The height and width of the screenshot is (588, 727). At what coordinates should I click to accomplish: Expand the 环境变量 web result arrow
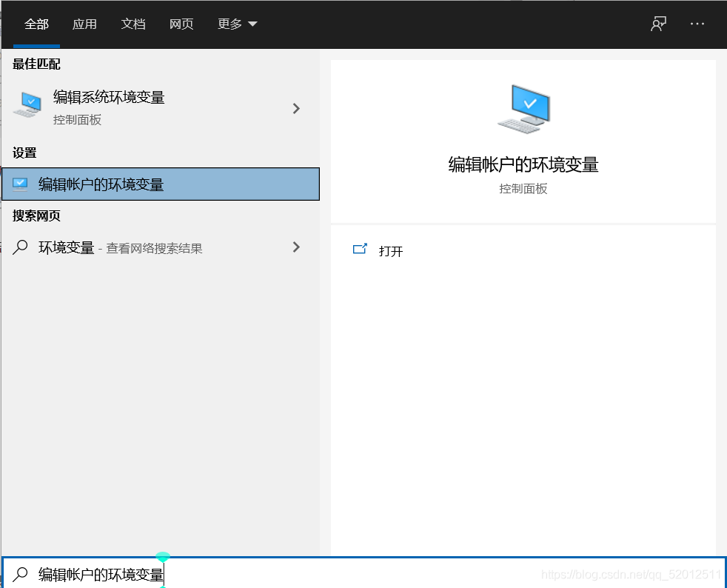click(296, 247)
